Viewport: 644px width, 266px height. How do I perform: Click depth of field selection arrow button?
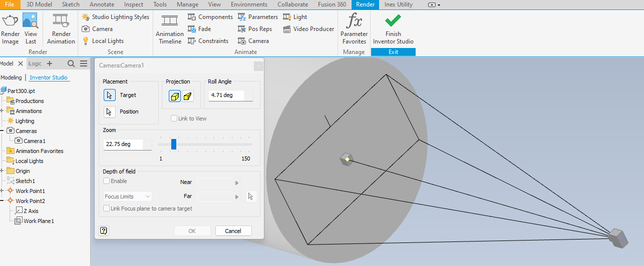[x=251, y=196]
